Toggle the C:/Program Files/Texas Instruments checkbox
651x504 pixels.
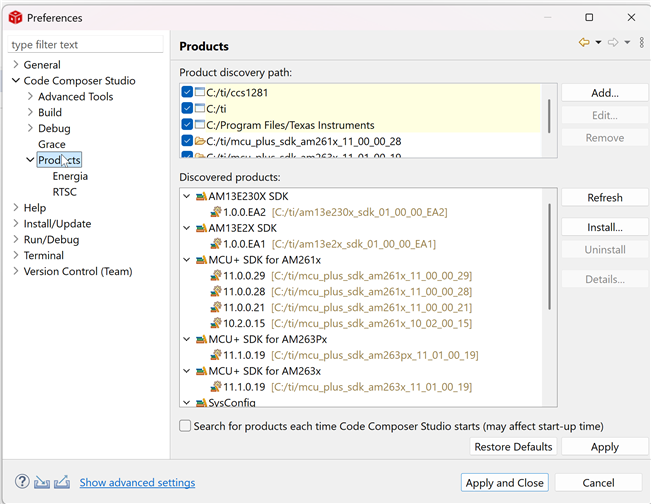(187, 125)
